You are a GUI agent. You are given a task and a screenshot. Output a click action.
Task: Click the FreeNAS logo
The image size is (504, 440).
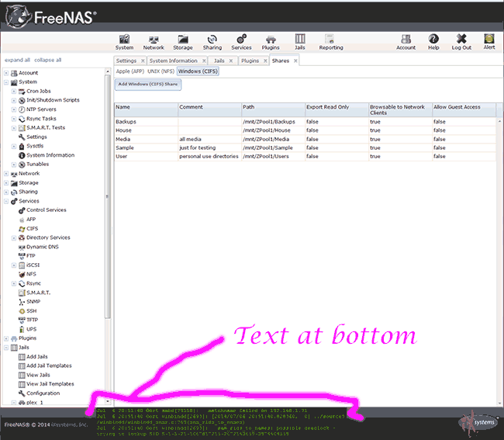tap(51, 17)
